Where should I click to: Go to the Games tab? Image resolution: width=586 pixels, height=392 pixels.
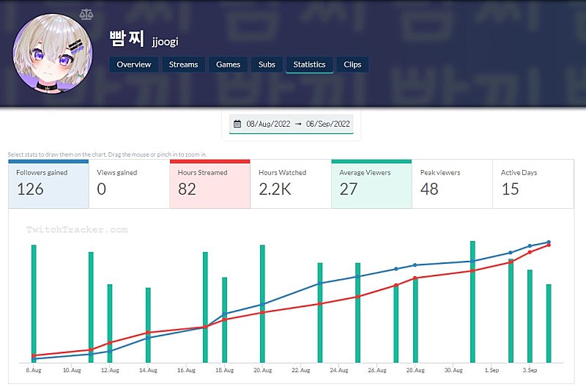tap(228, 64)
